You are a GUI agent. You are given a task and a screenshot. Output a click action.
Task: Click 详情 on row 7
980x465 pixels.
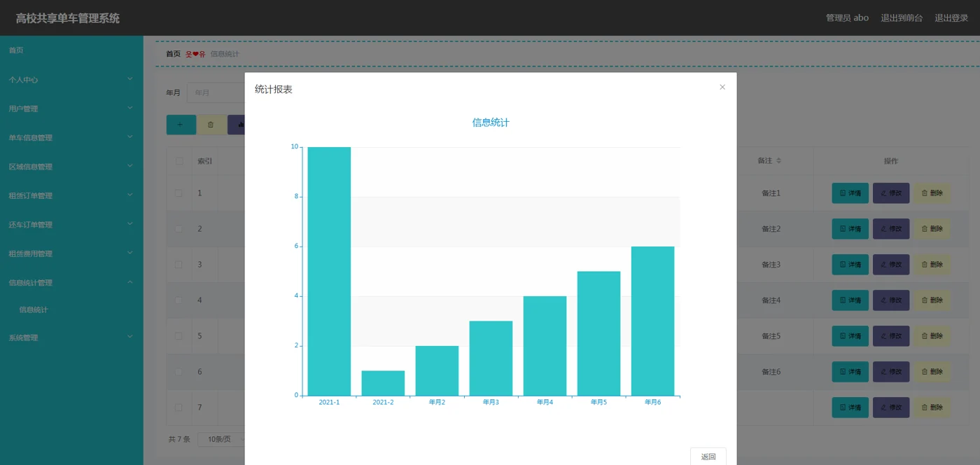pos(850,408)
